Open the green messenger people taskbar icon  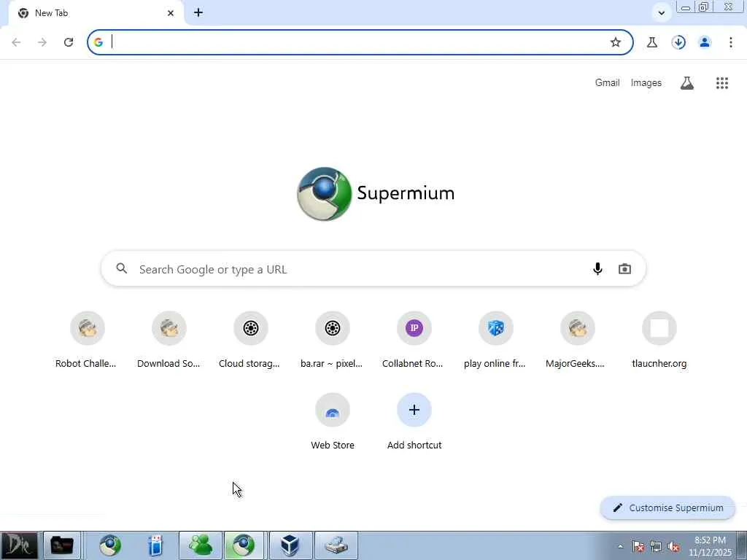(201, 545)
